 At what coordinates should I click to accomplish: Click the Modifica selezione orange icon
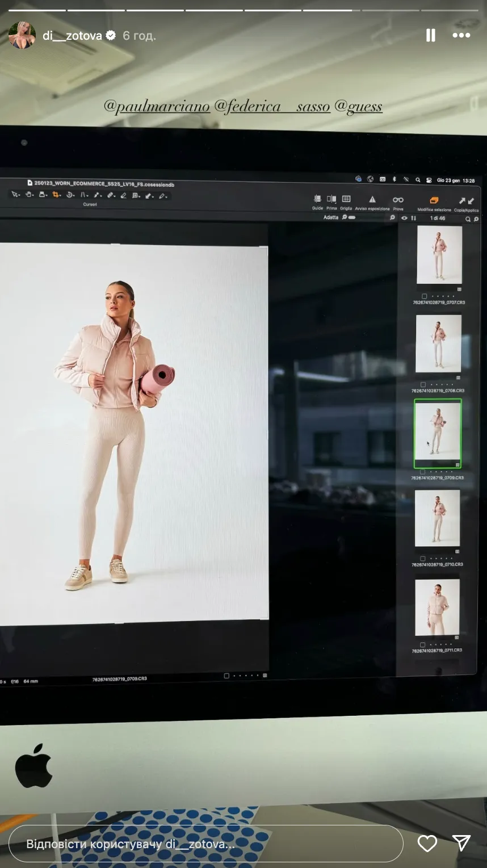(434, 200)
